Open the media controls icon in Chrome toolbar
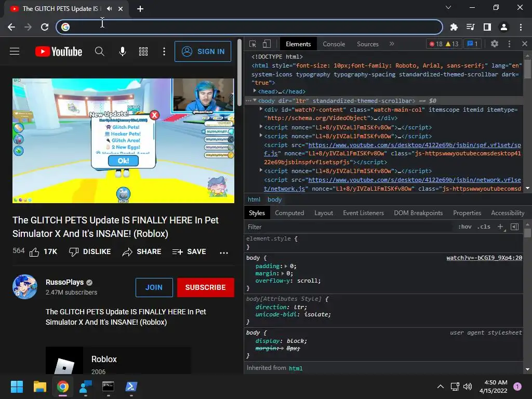 click(470, 27)
